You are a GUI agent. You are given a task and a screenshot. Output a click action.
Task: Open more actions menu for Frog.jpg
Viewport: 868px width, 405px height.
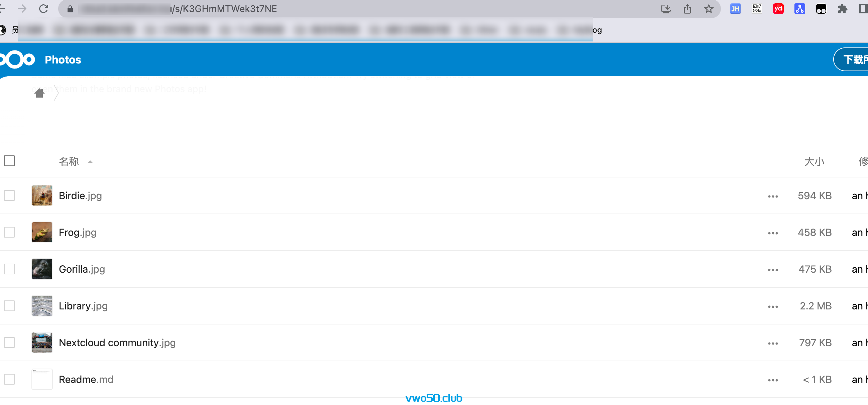click(x=773, y=233)
